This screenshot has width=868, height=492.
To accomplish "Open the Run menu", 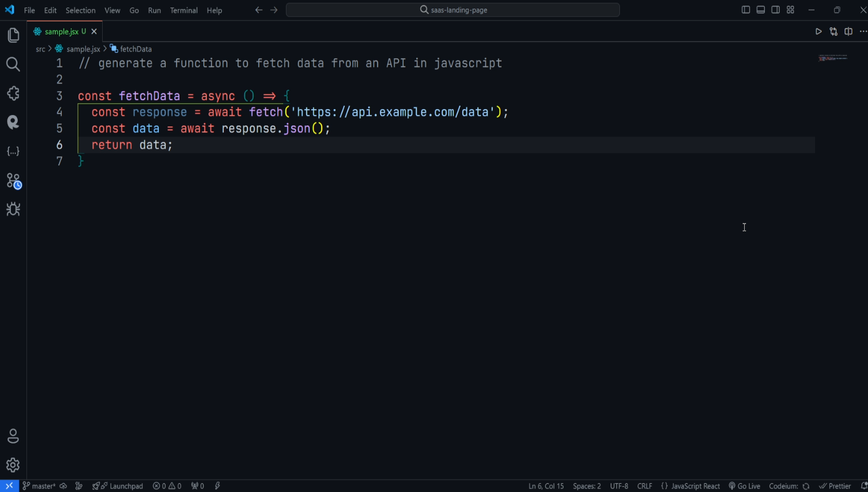I will (x=155, y=10).
